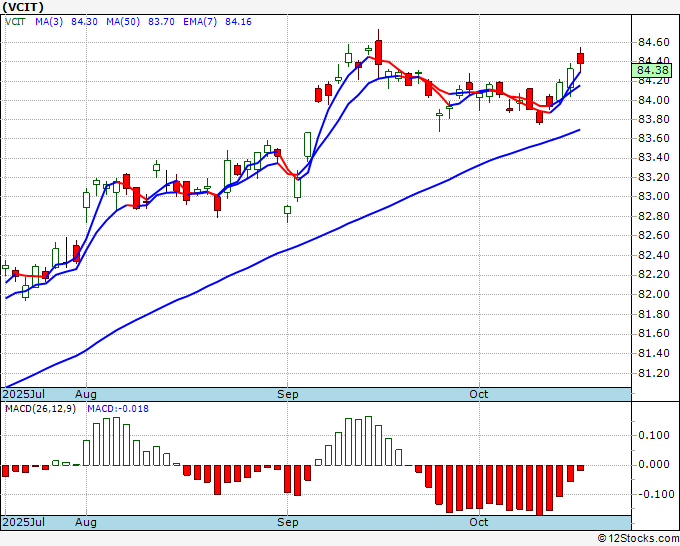Click the 83.00 price axis label

(x=654, y=196)
